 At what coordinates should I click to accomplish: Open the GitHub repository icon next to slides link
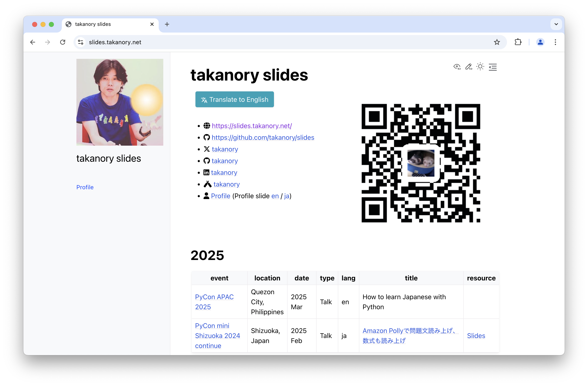[x=207, y=137]
